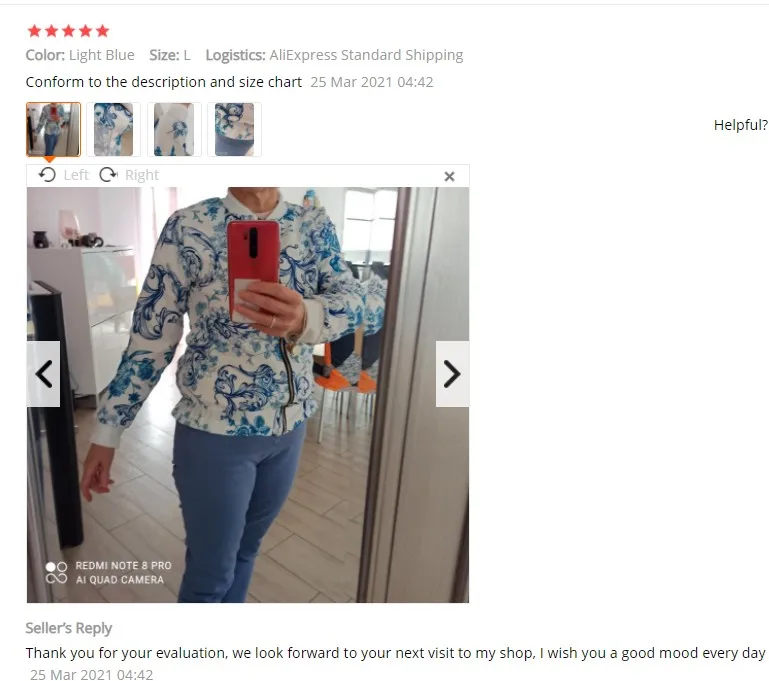Show previous review photo with left arrow
769x681 pixels.
[44, 374]
